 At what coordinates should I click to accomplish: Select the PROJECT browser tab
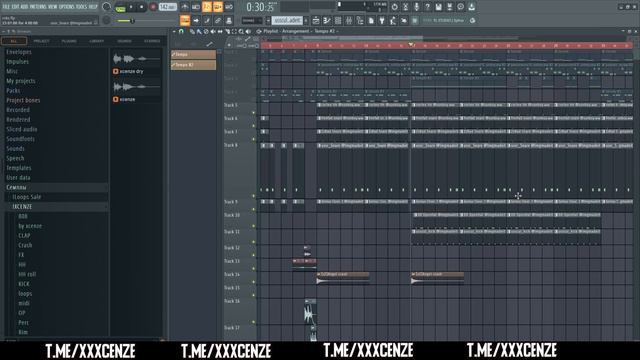point(41,41)
